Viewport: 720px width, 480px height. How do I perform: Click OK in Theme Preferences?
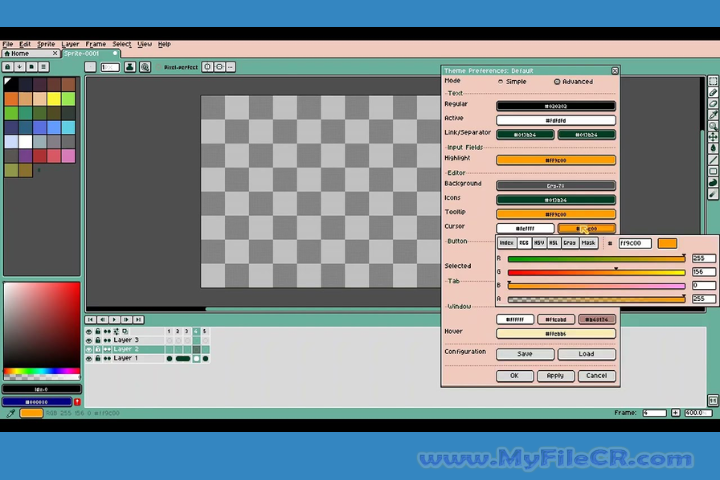(x=514, y=376)
